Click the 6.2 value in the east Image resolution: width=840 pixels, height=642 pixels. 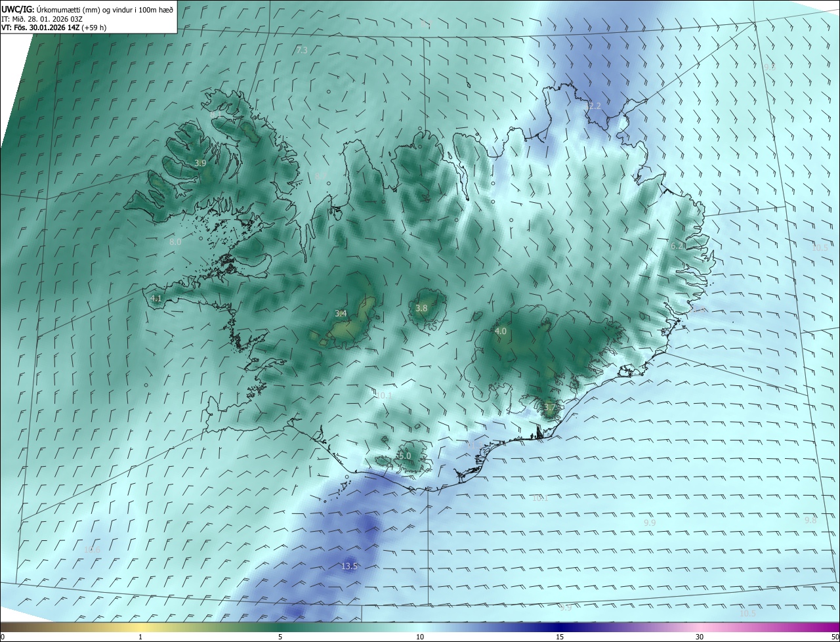pyautogui.click(x=677, y=246)
